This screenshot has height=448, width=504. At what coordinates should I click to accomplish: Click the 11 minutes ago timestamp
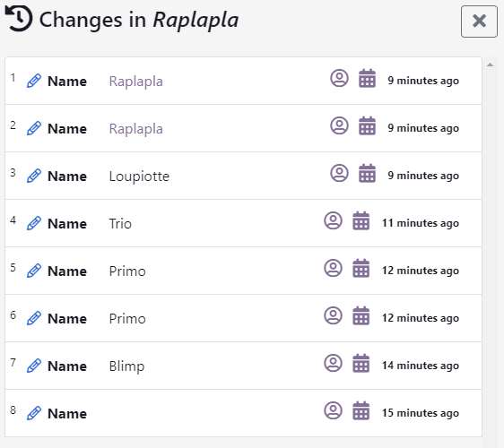[421, 223]
